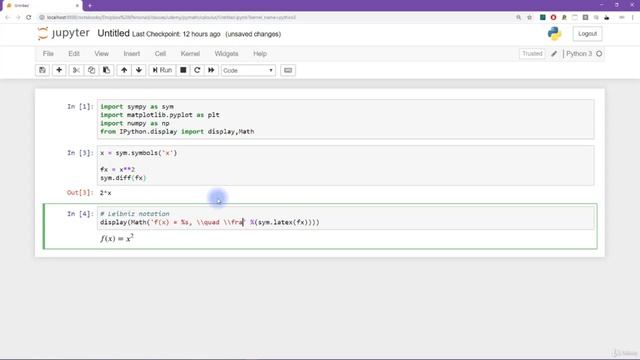Click the '# Leibniz notation' comment line
This screenshot has width=640, height=360.
(x=135, y=214)
